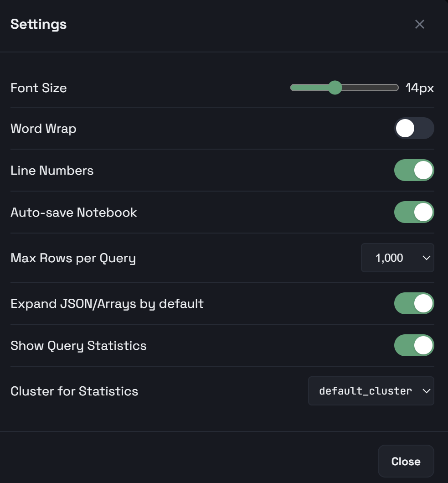Click the X icon to dismiss Settings
Image resolution: width=448 pixels, height=483 pixels.
[x=419, y=24]
